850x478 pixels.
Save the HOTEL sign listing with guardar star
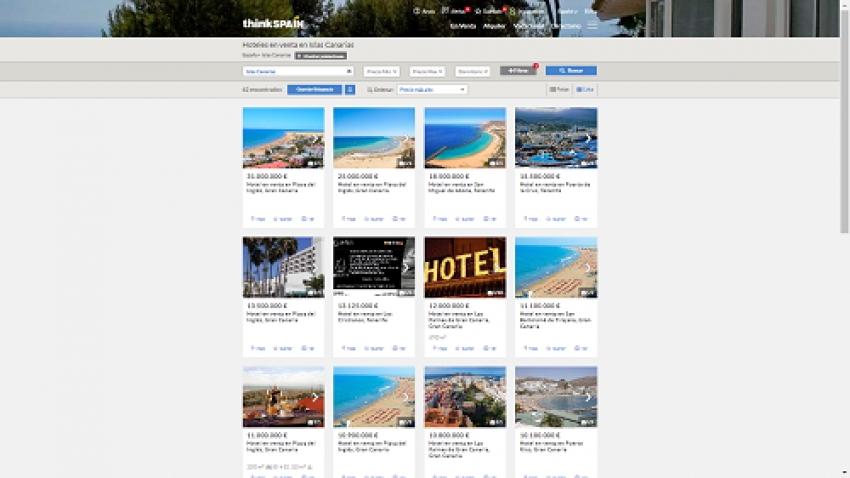pos(465,348)
